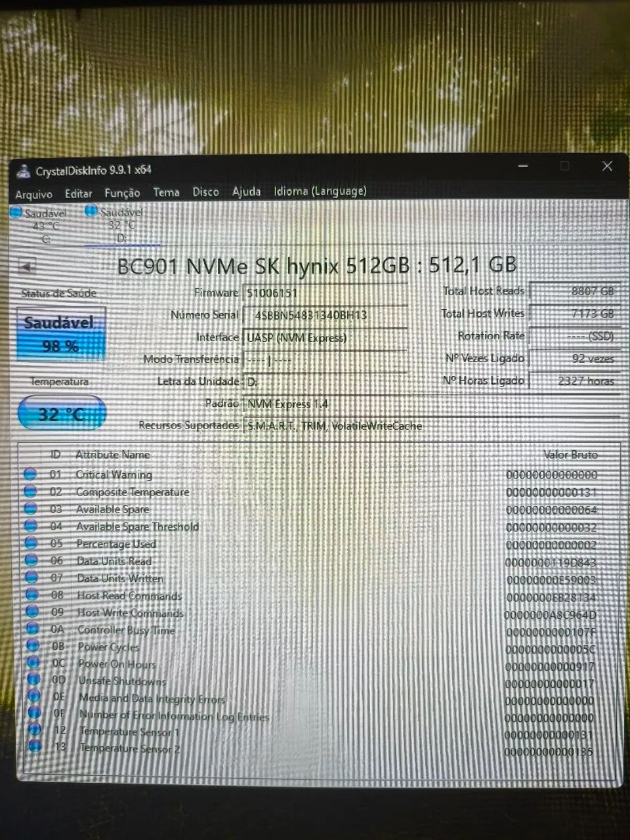The image size is (630, 840).
Task: Click the Nº Horas Ligado value 2327 horas
Action: pyautogui.click(x=574, y=381)
